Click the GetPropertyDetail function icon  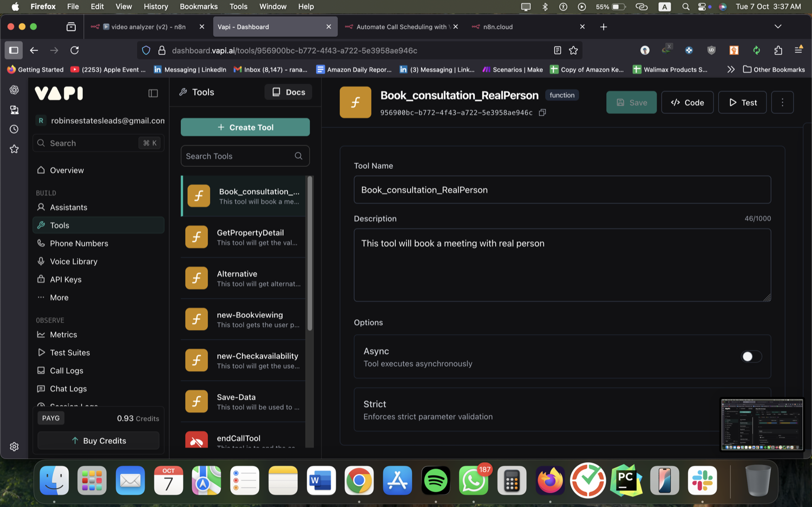[197, 237]
